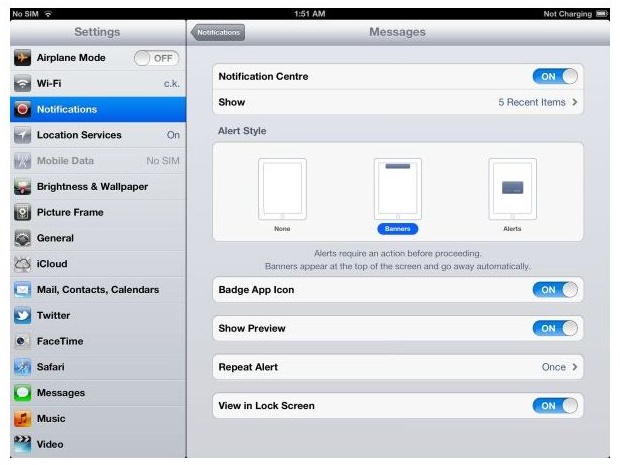Go back using the Notifications button
620x465 pixels.
218,32
